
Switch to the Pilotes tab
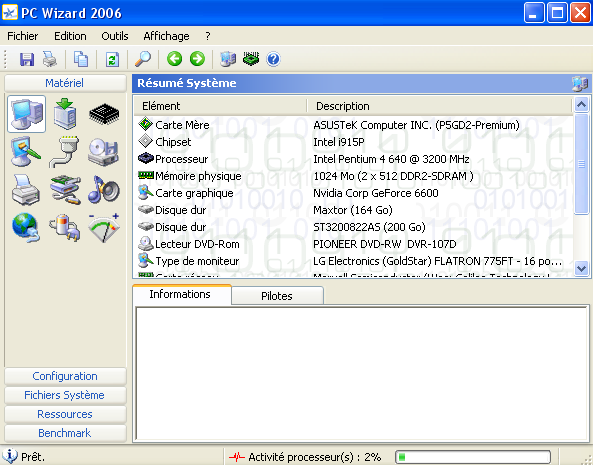pos(277,296)
